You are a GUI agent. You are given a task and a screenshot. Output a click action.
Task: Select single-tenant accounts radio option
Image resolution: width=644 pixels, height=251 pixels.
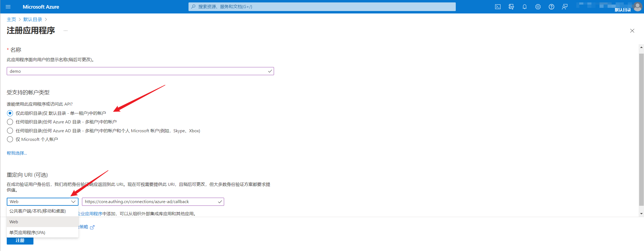[10, 113]
